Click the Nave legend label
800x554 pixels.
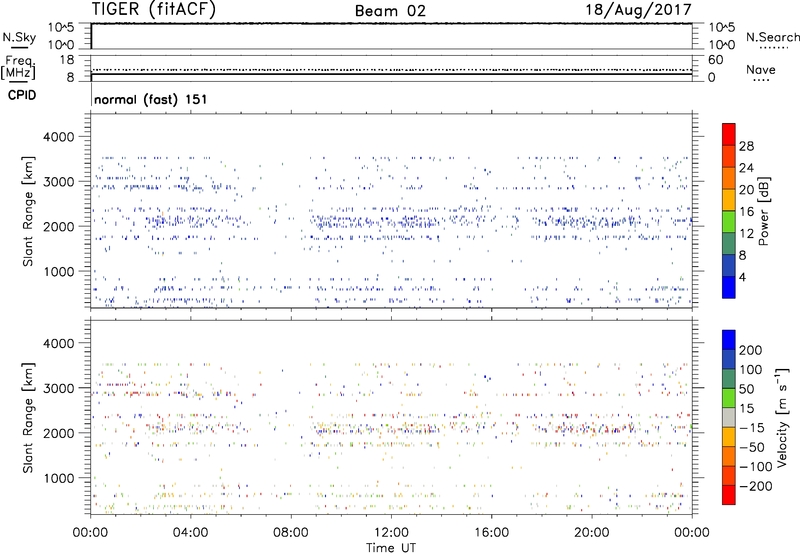761,70
